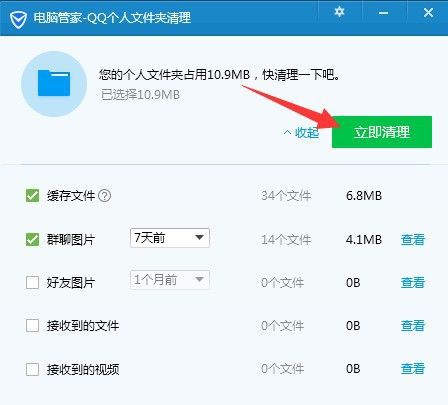This screenshot has width=448, height=405.
Task: Check the 接收到的文件 checkbox
Action: pyautogui.click(x=32, y=326)
